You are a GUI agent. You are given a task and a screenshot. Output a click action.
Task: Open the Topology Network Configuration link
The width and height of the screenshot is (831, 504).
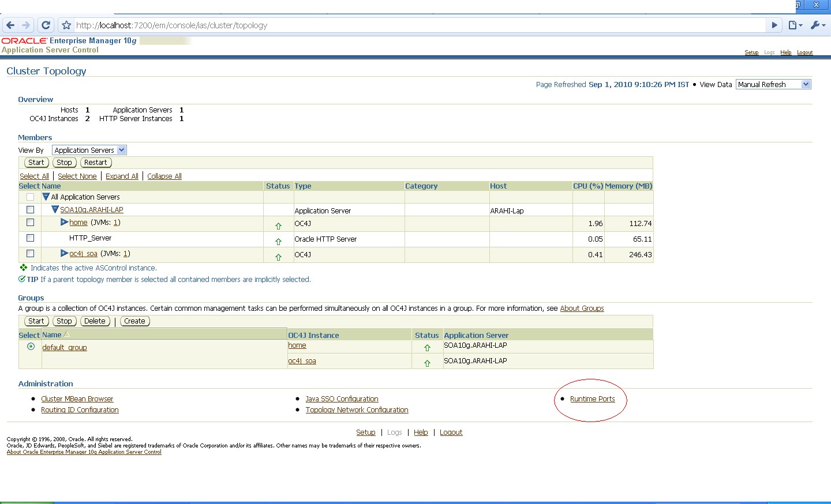[x=357, y=410]
